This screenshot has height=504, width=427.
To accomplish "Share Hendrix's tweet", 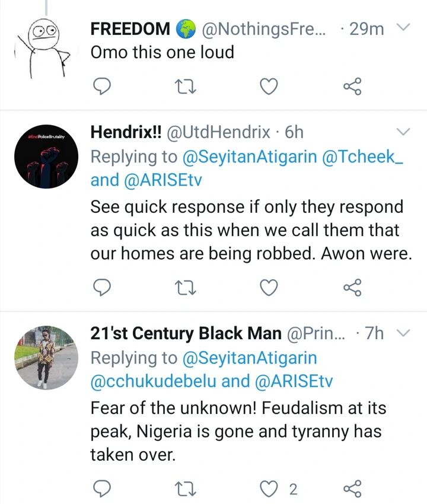I will click(x=352, y=288).
